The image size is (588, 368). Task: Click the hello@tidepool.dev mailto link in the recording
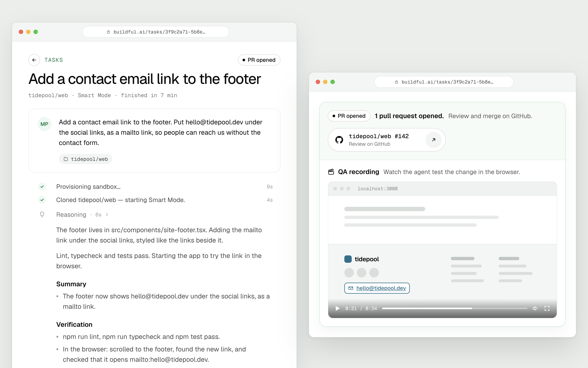click(381, 288)
